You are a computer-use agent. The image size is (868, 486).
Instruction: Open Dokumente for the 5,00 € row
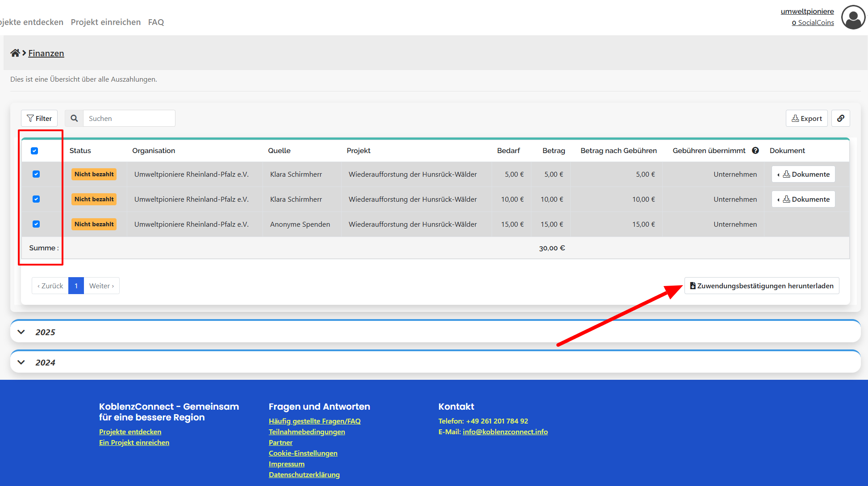click(x=803, y=174)
